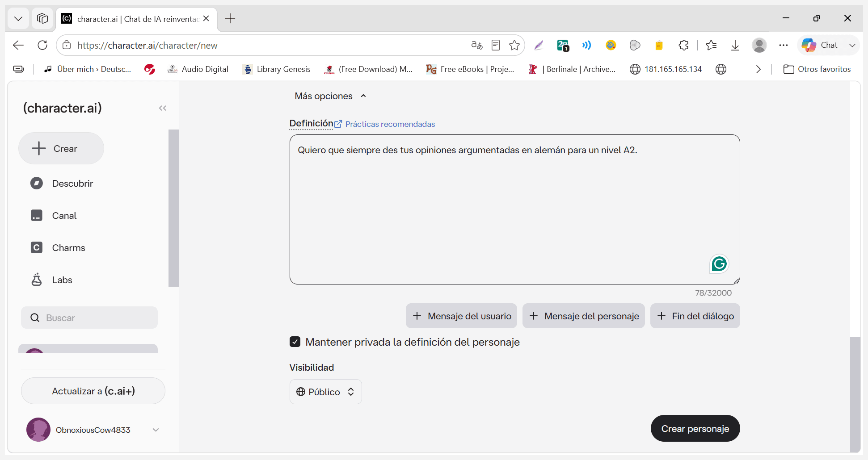Screen dimensions: 868x460
Task: Open the Descubrir compass icon
Action: [x=37, y=183]
